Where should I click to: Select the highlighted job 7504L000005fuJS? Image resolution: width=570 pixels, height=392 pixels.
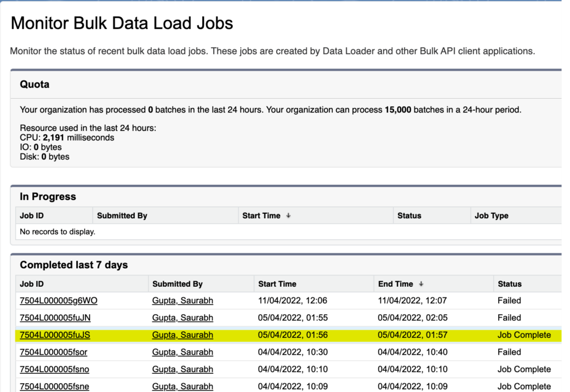point(55,335)
